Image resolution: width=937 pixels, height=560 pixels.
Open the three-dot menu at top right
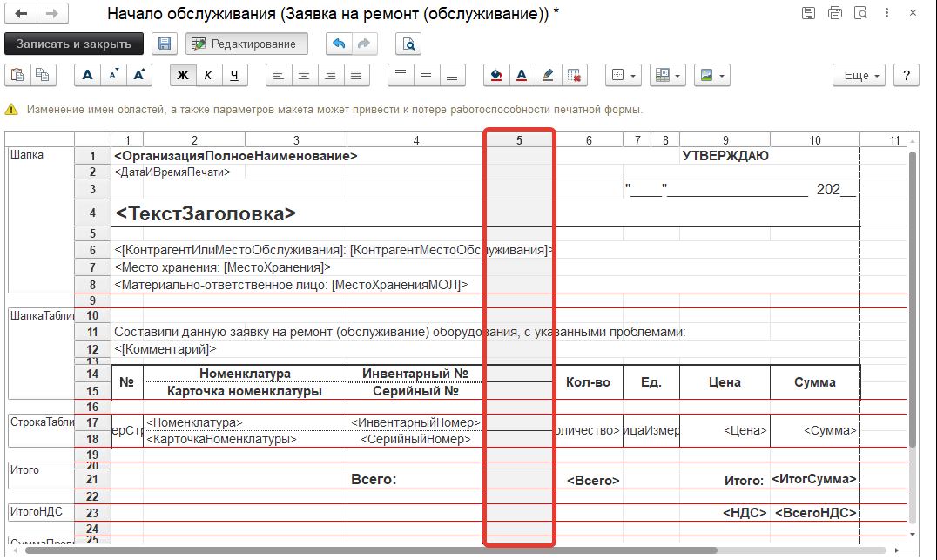[886, 10]
